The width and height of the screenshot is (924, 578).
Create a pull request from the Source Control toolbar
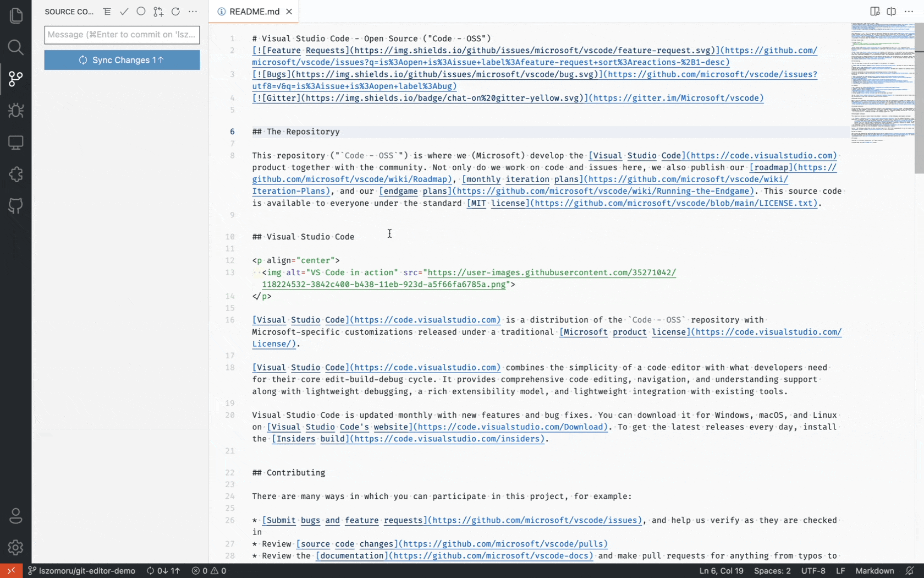coord(158,11)
